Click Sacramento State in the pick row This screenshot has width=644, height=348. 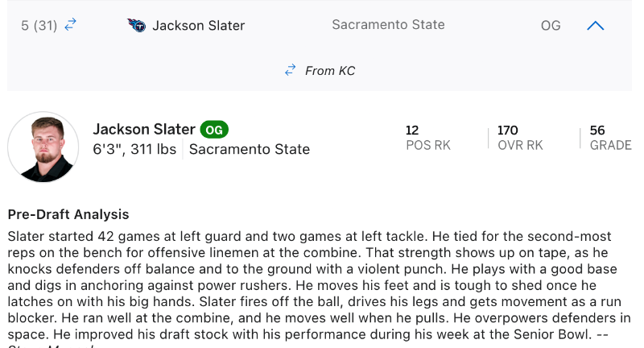[388, 25]
